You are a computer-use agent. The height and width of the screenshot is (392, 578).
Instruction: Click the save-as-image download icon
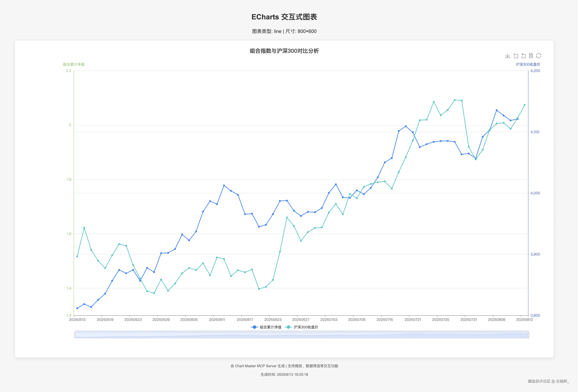[507, 56]
